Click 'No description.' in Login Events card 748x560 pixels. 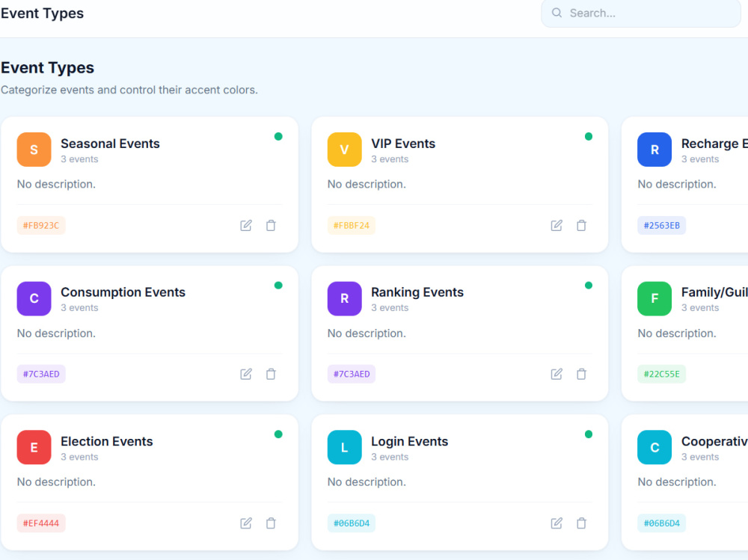367,481
